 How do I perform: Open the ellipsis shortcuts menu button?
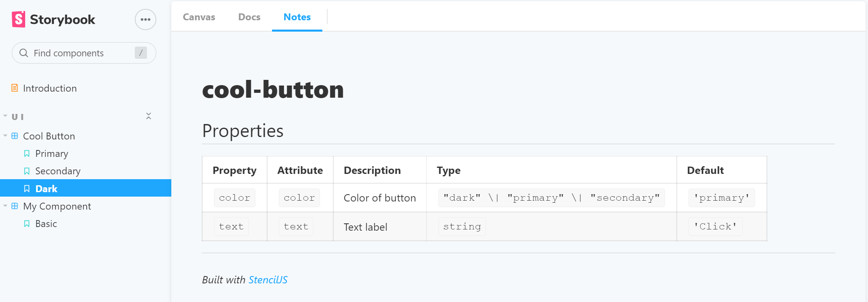point(145,19)
